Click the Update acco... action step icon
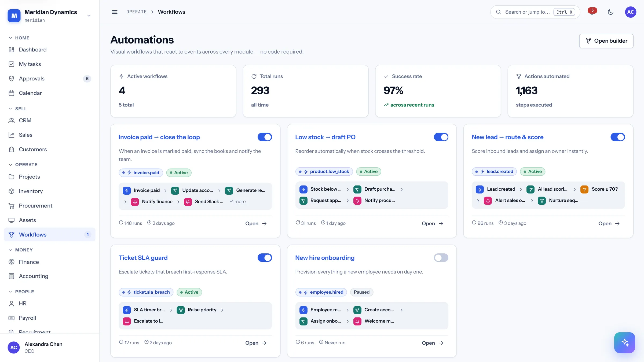The image size is (644, 362). (x=175, y=190)
